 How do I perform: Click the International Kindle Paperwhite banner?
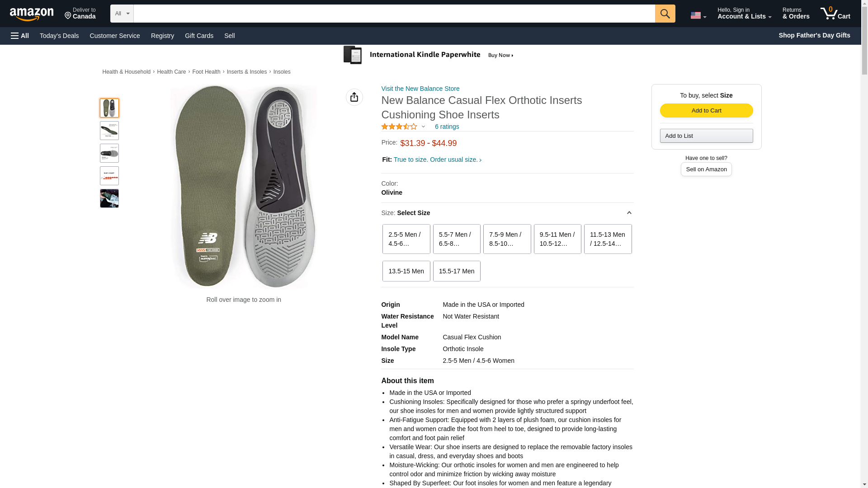tap(429, 55)
